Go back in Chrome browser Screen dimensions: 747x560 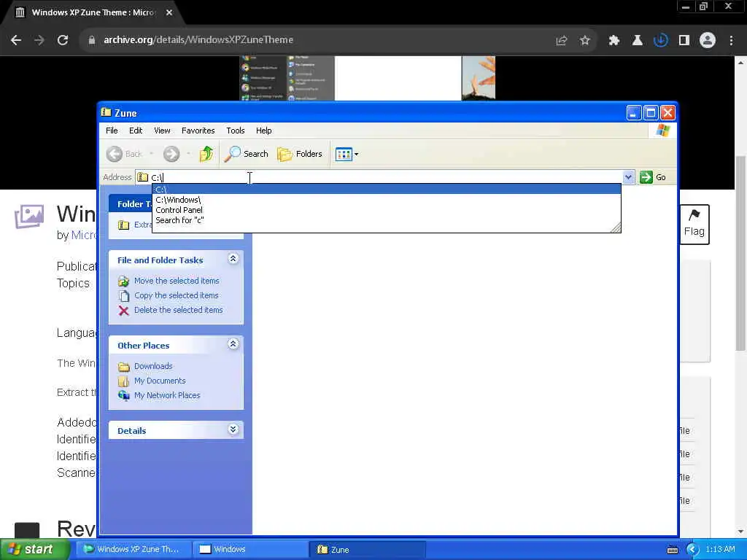pos(16,40)
